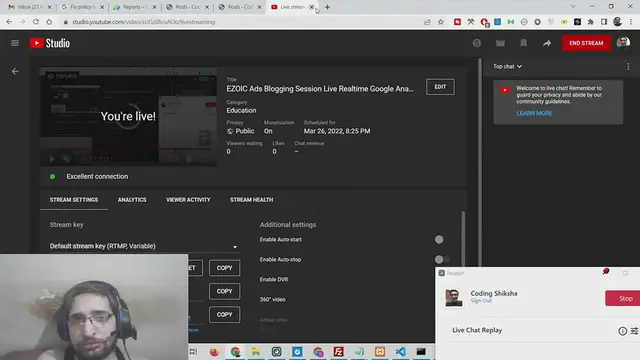Viewport: 640px width, 360px height.
Task: Open the sliders settings icon beside Live Chat Replay
Action: click(634, 331)
